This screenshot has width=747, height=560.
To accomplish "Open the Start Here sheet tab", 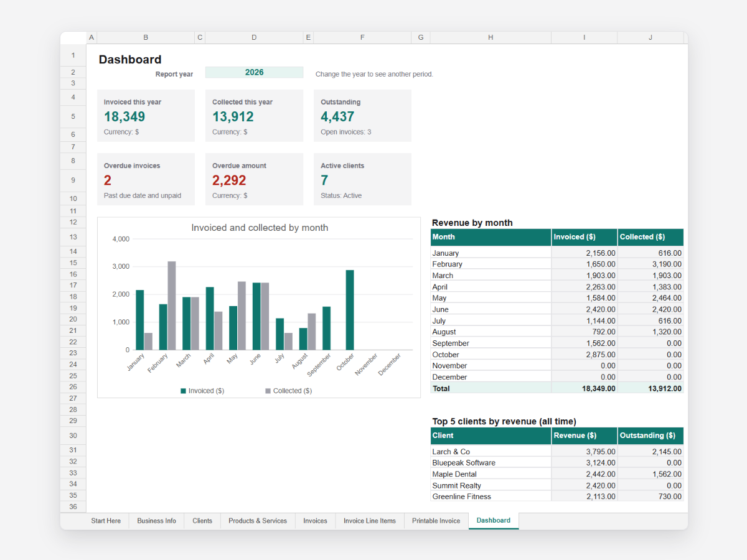I will tap(106, 521).
